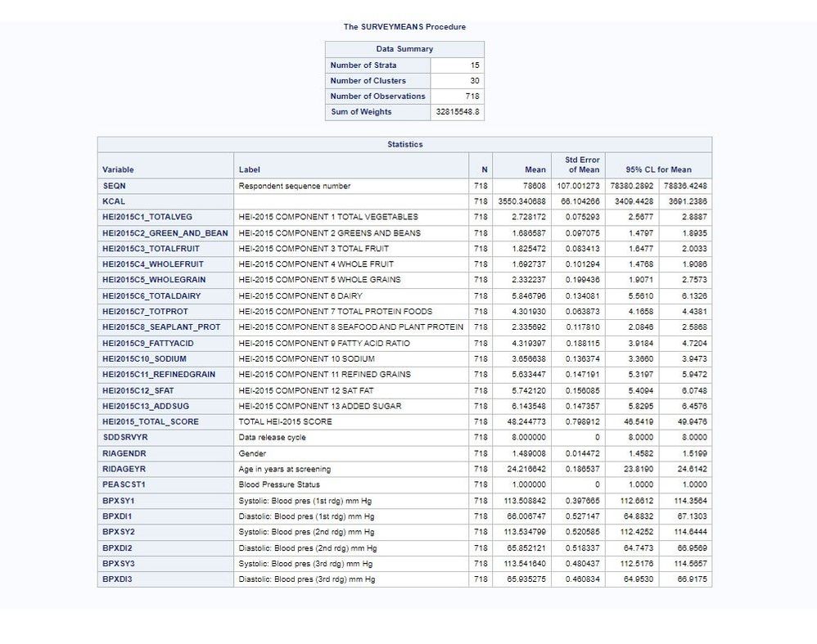Click label "Diastolic: Blood pres (3rd rdg) mm Hg"
Image resolution: width=817 pixels, height=644 pixels.
pos(307,579)
